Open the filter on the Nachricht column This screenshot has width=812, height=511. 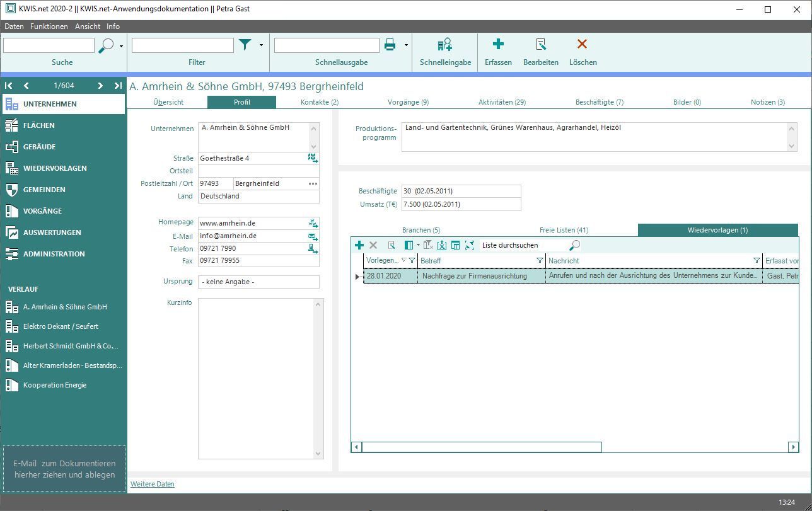click(757, 260)
